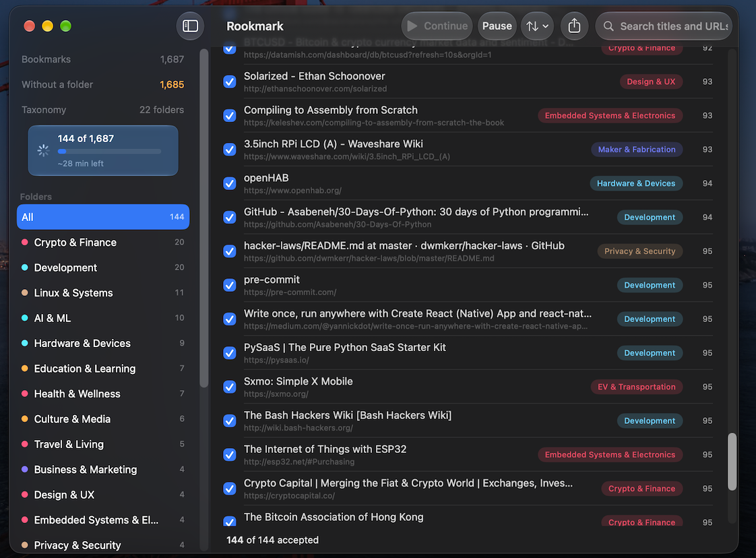Viewport: 756px width, 558px height.
Task: Click the Development tag on pre-commit row
Action: click(650, 285)
